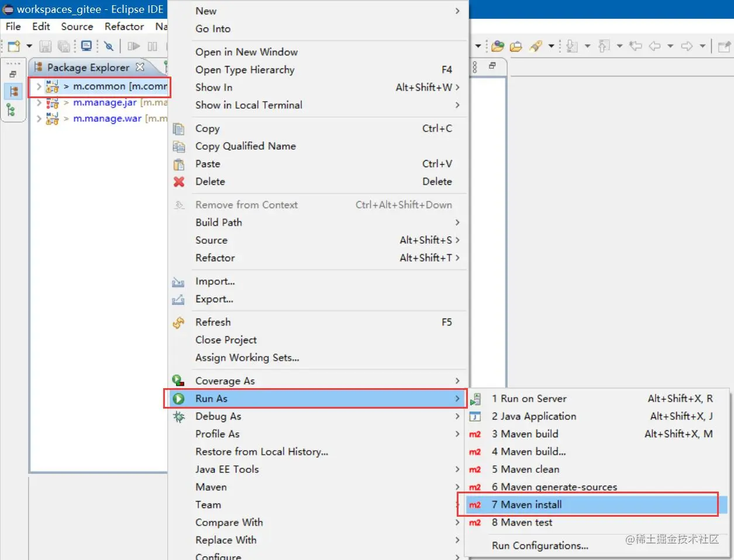This screenshot has height=560, width=734.
Task: Click the Copy icon in context menu
Action: coord(179,129)
